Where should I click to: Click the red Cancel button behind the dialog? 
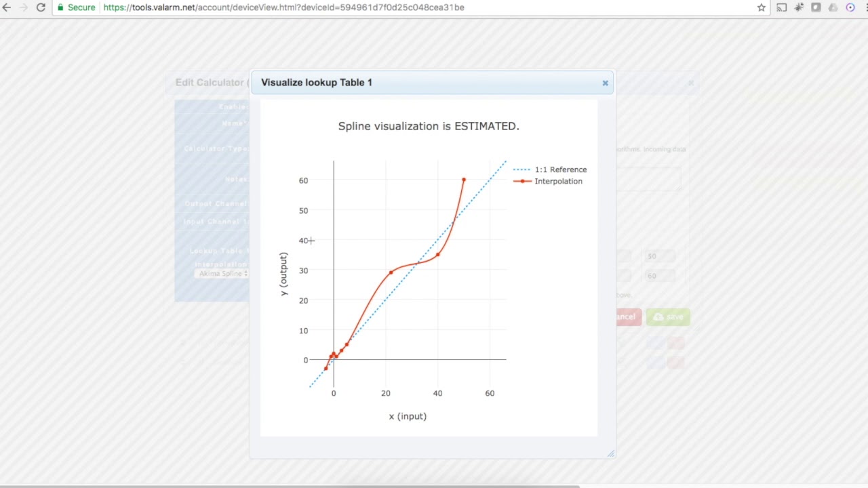[x=628, y=317]
